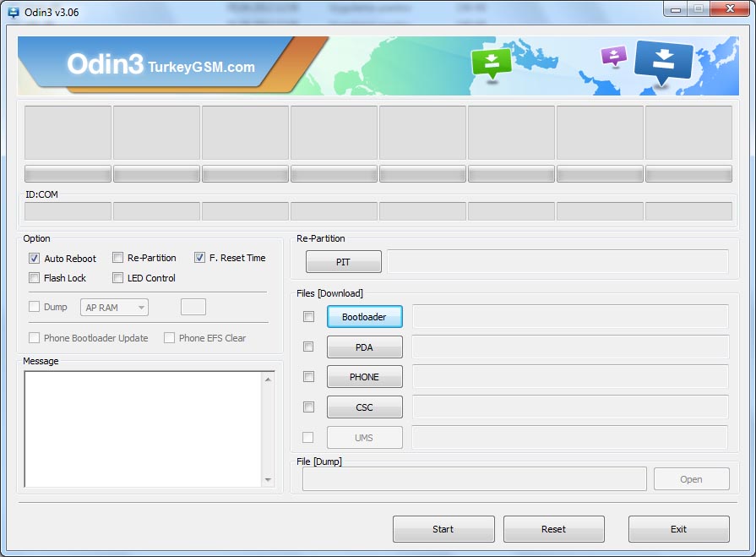
Task: Click the PHONE file button
Action: (365, 377)
